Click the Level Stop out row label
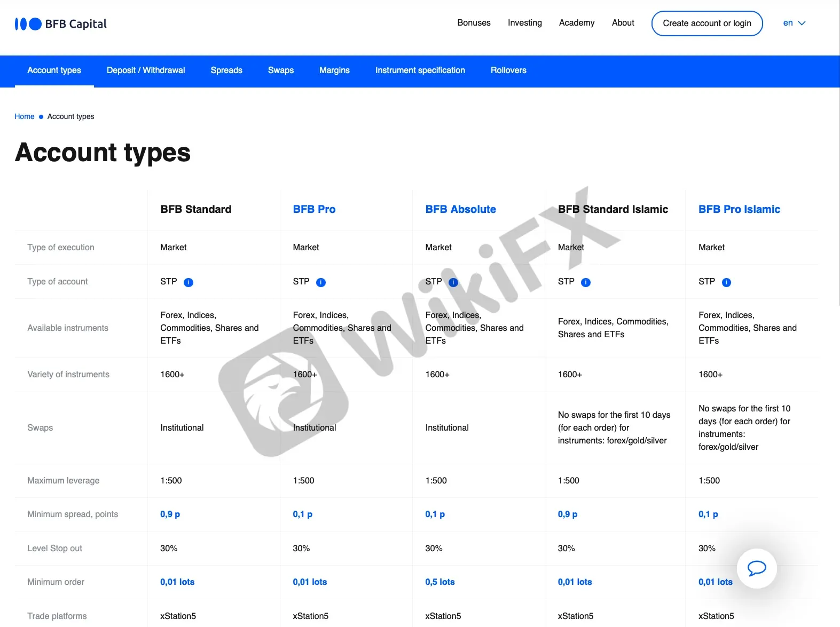The width and height of the screenshot is (840, 627). pyautogui.click(x=55, y=549)
